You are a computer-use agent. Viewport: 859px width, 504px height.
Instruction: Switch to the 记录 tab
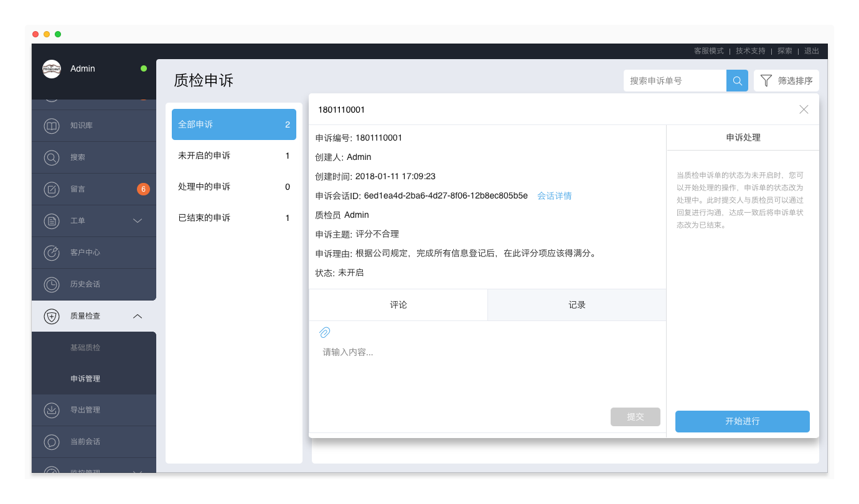576,305
